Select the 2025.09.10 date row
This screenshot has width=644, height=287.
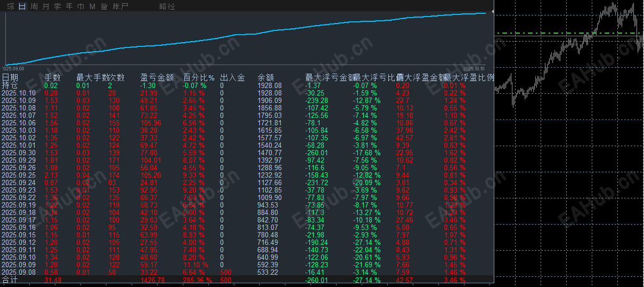point(19,257)
